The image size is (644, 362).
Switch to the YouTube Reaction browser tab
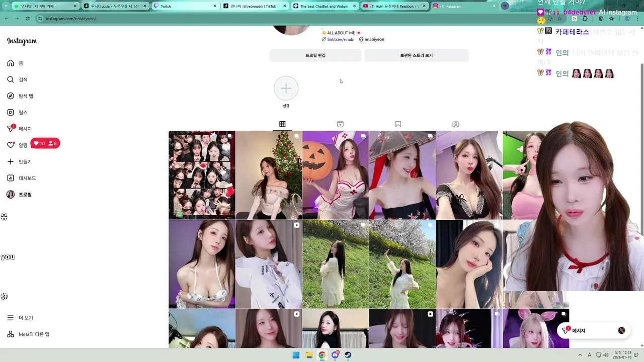[393, 6]
